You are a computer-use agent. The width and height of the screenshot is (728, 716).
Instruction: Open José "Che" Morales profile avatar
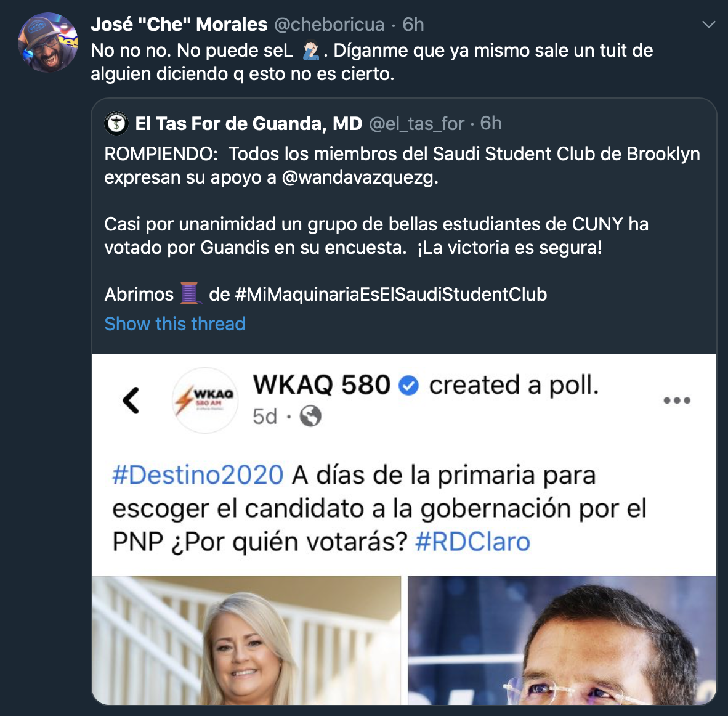(47, 43)
